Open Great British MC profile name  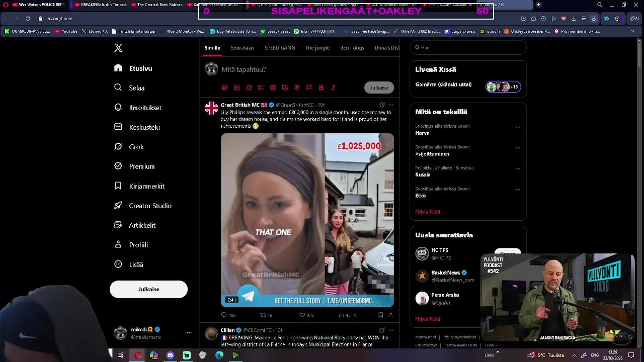[x=240, y=105]
